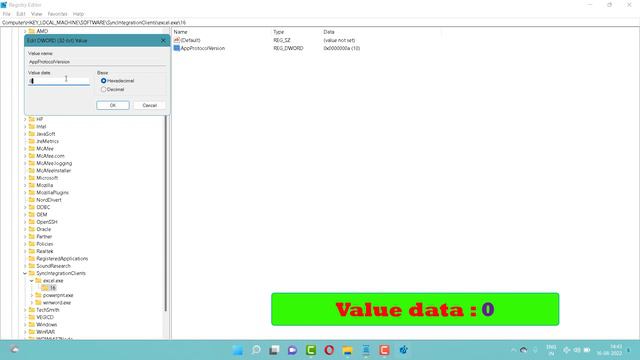The width and height of the screenshot is (640, 360).
Task: Select the OpenSSH folder icon
Action: click(32, 222)
